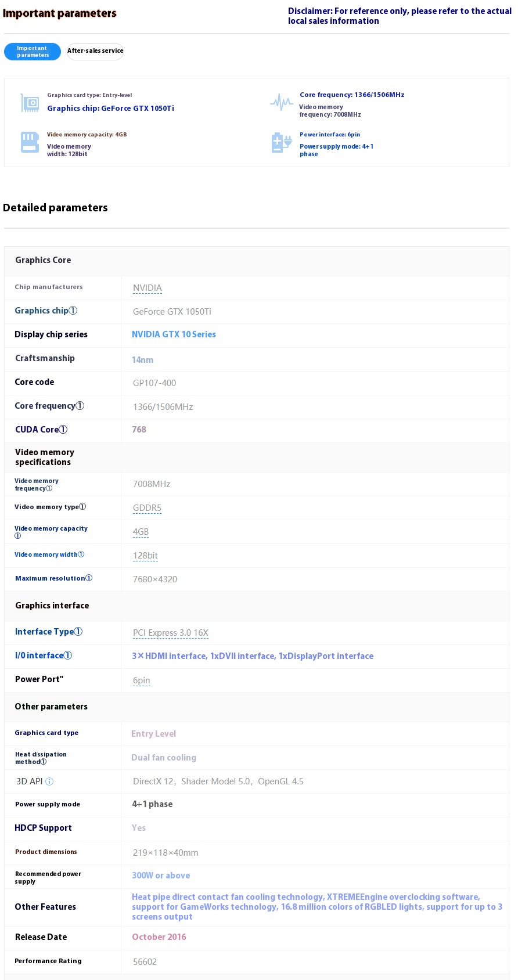Click the Graphics card type: Entry-level summary text
The image size is (518, 980).
click(89, 95)
